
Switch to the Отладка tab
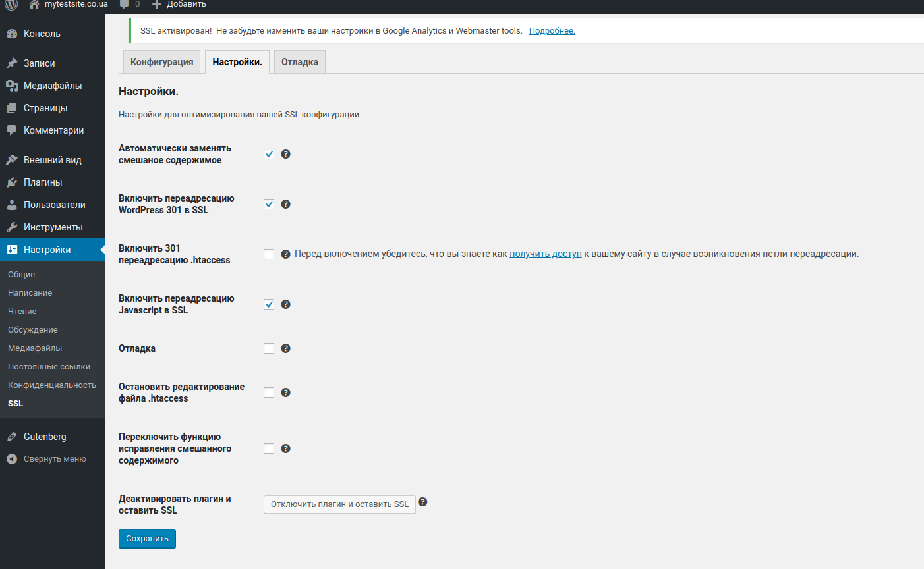(x=299, y=62)
